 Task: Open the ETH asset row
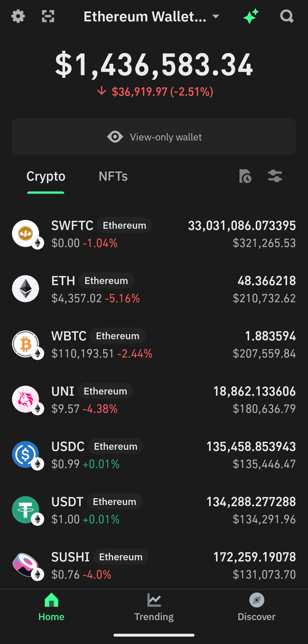154,289
